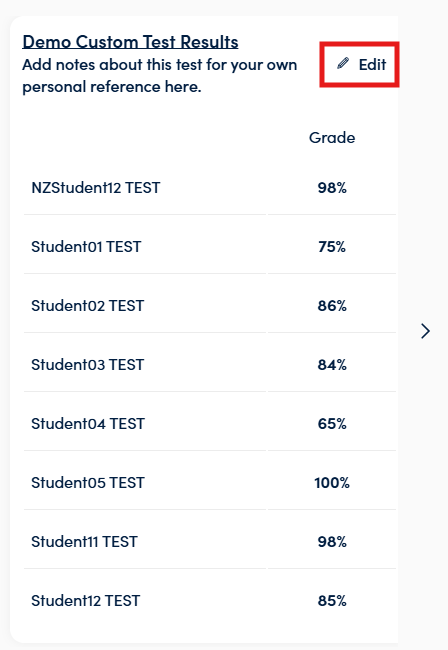448x650 pixels.
Task: Click the 86% grade for Student02
Action: (x=332, y=306)
